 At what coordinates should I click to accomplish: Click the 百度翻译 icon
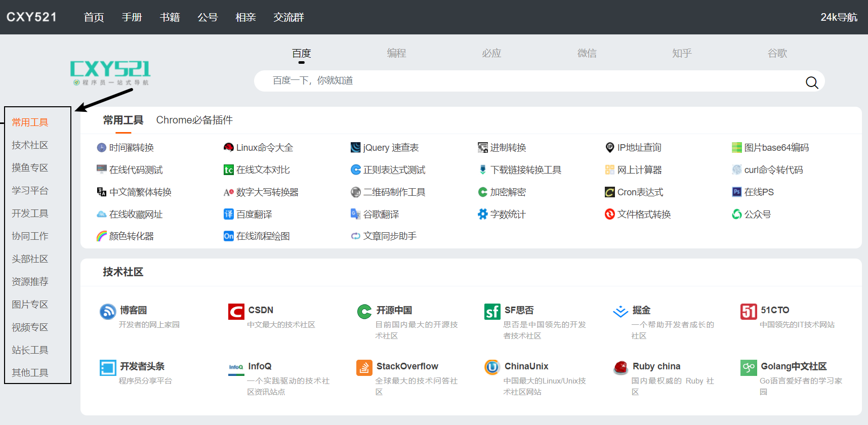[x=229, y=215]
